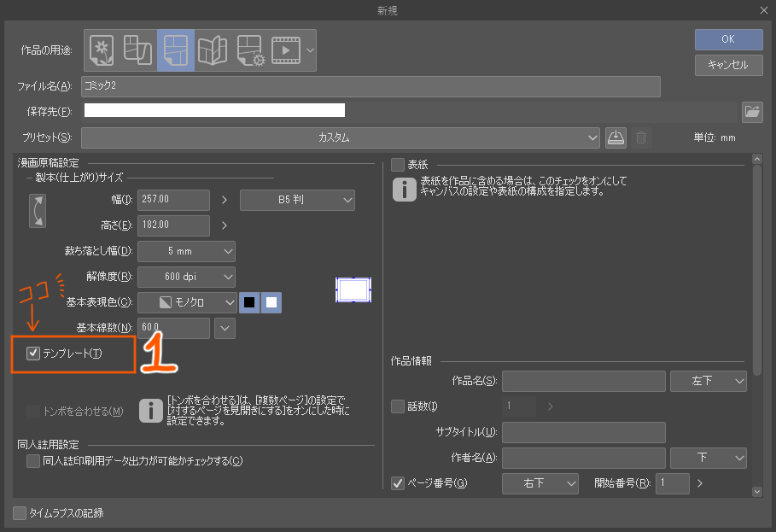Select the commercial comic settings icon with gear
Image resolution: width=776 pixels, height=532 pixels.
(x=249, y=50)
